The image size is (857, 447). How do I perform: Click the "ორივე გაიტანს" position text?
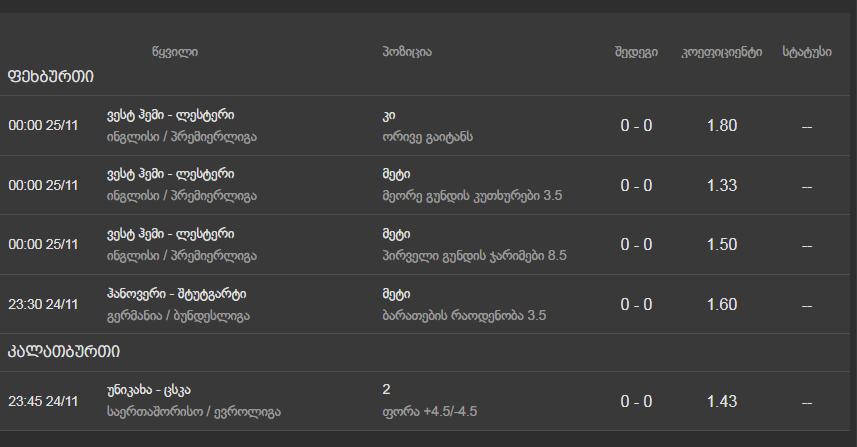click(x=427, y=136)
